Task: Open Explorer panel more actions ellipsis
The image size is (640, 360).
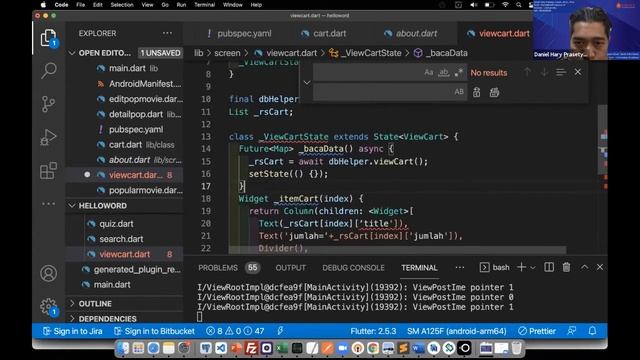Action: 167,33
